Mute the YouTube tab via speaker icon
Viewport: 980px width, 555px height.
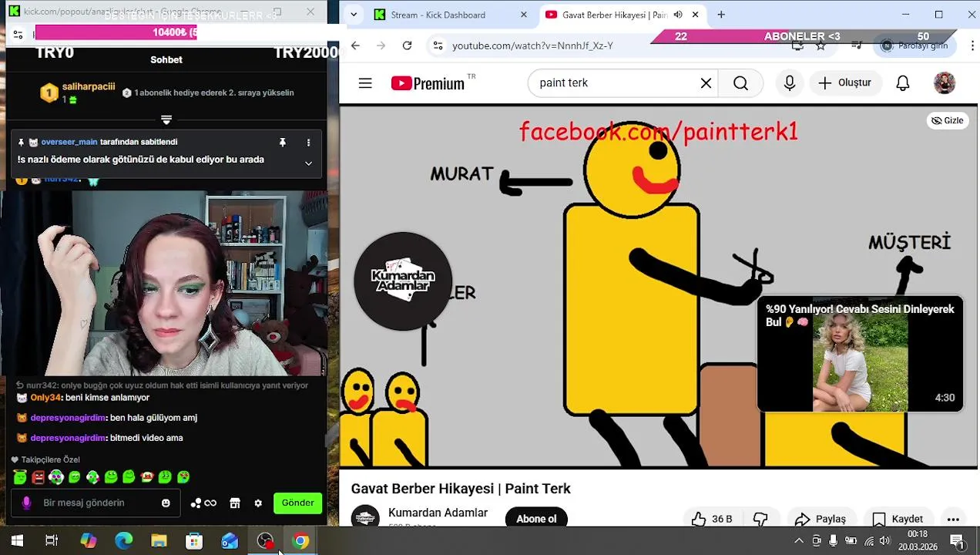[x=678, y=15]
